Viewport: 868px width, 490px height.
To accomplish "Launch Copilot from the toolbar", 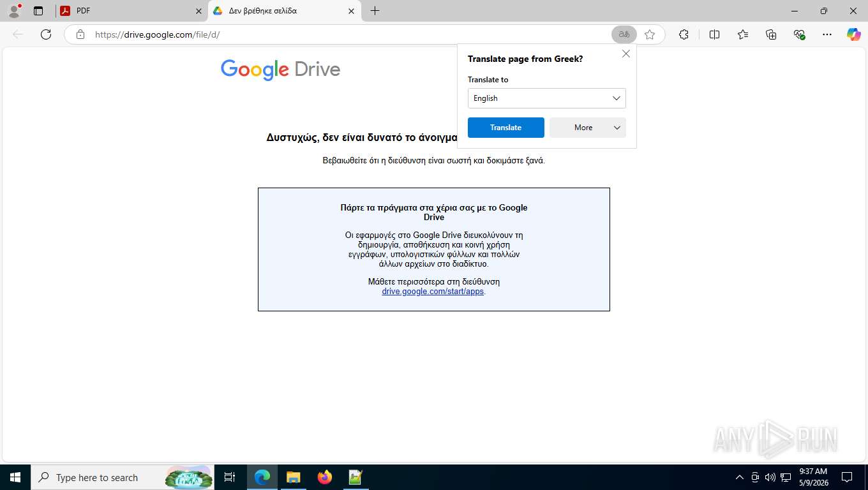I will (x=853, y=34).
